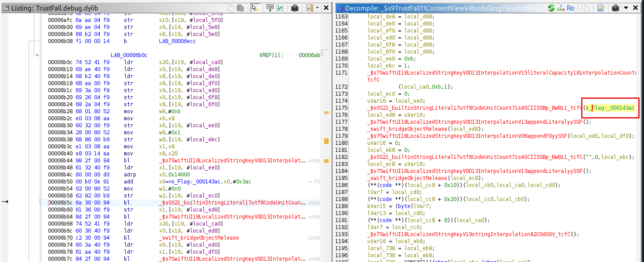Take a snapshot of the Decompile window
Screen dimensions: 644x262
(615, 8)
